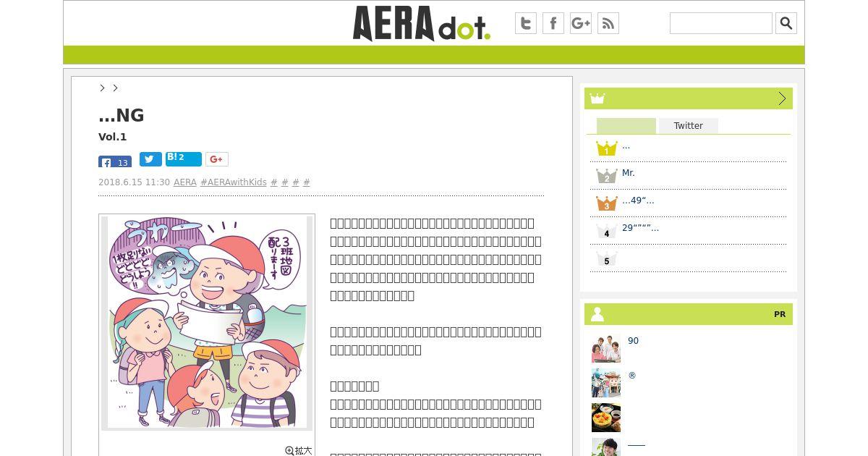Expand ranking list with right chevron

coord(782,98)
